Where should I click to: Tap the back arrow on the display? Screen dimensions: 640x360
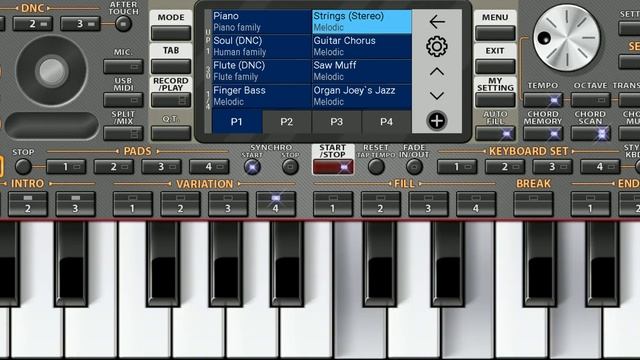coord(437,22)
